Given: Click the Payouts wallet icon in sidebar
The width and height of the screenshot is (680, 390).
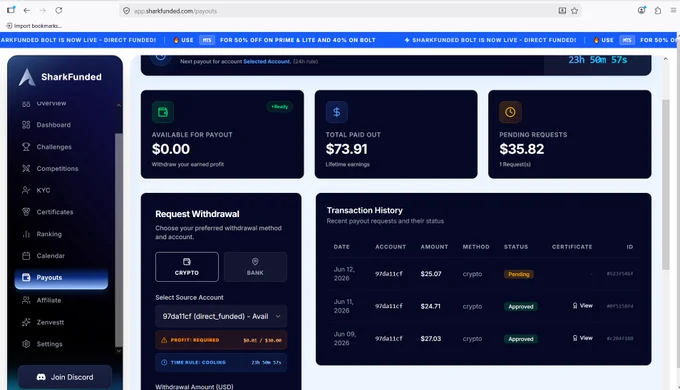Looking at the screenshot, I should (x=26, y=277).
